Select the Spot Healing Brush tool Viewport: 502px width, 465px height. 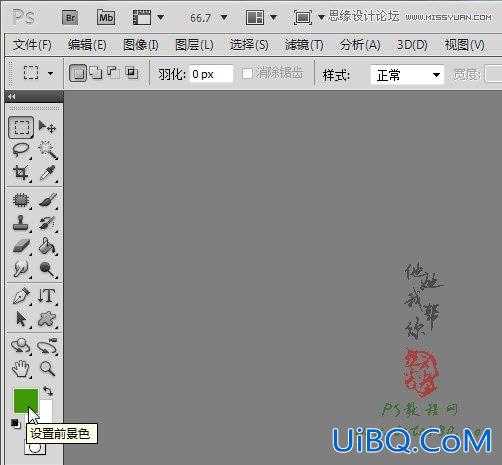tap(21, 200)
